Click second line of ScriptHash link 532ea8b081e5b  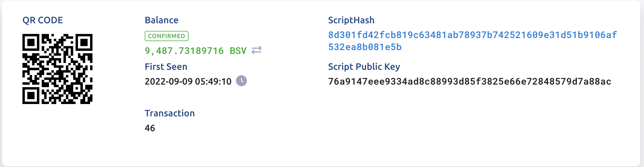click(365, 47)
